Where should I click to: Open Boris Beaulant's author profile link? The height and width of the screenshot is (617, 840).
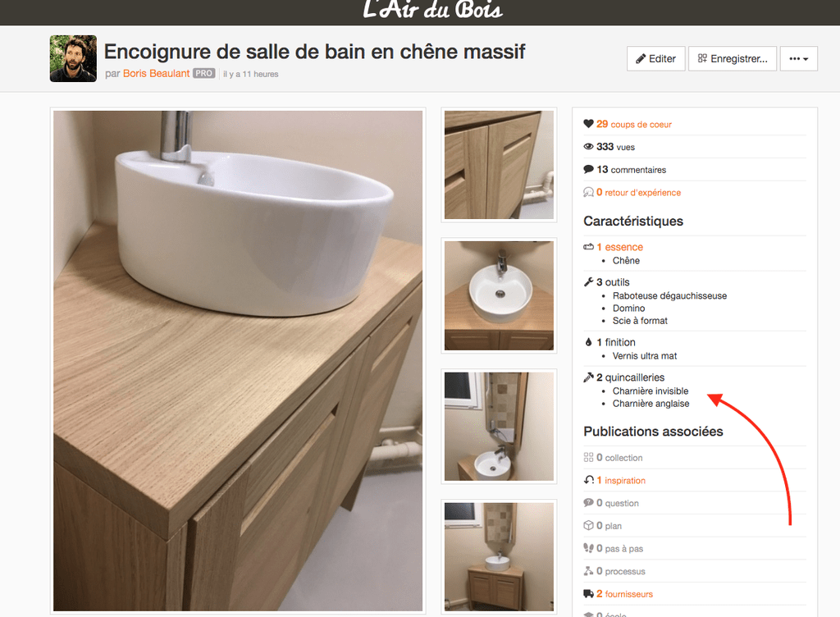click(x=157, y=73)
